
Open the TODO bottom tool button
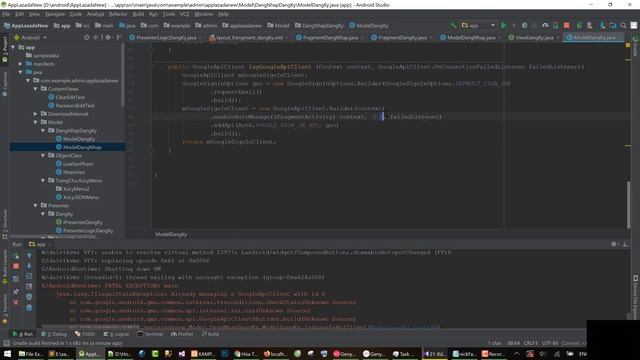tap(85, 334)
